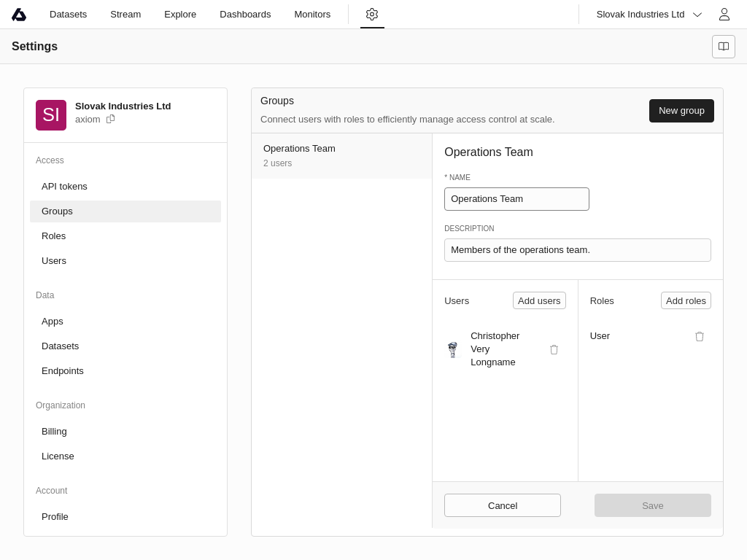Copy the axiom organization ID
Image resolution: width=747 pixels, height=560 pixels.
[111, 119]
